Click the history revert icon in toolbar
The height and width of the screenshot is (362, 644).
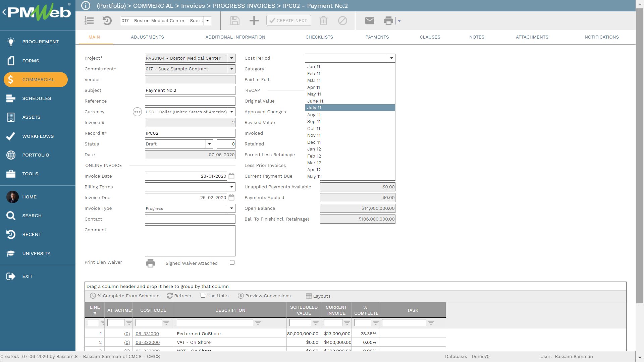[x=107, y=21]
